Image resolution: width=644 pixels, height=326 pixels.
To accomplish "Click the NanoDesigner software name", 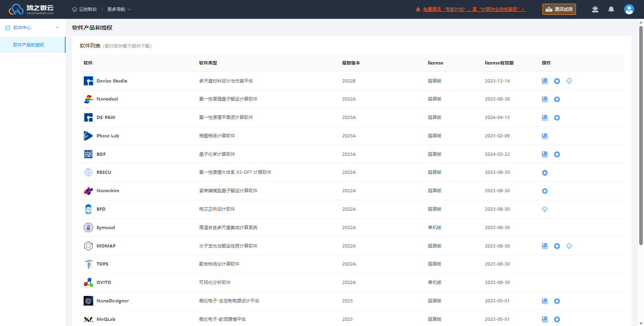I will click(113, 301).
